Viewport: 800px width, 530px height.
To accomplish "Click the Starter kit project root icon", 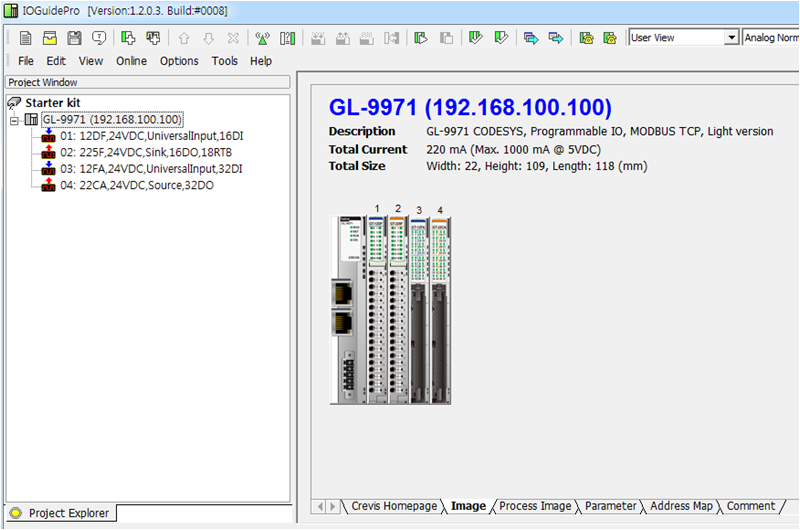I will (14, 103).
